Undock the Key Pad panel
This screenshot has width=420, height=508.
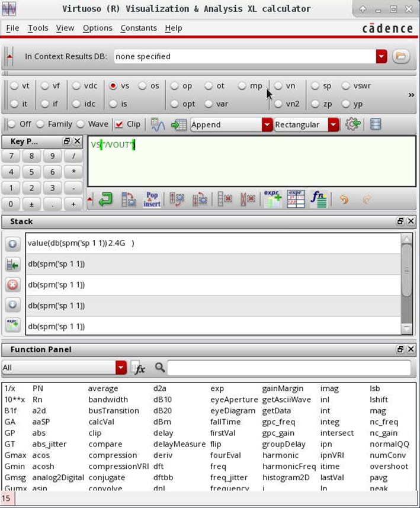(67, 142)
